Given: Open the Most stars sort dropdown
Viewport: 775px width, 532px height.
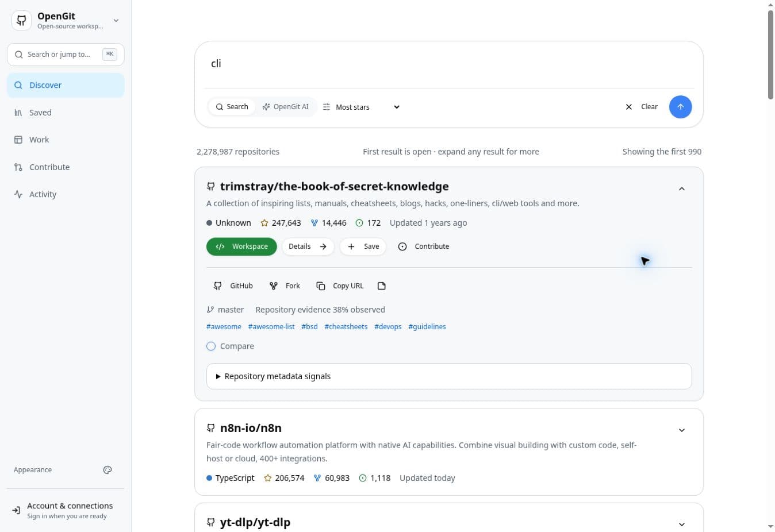Looking at the screenshot, I should [x=362, y=107].
